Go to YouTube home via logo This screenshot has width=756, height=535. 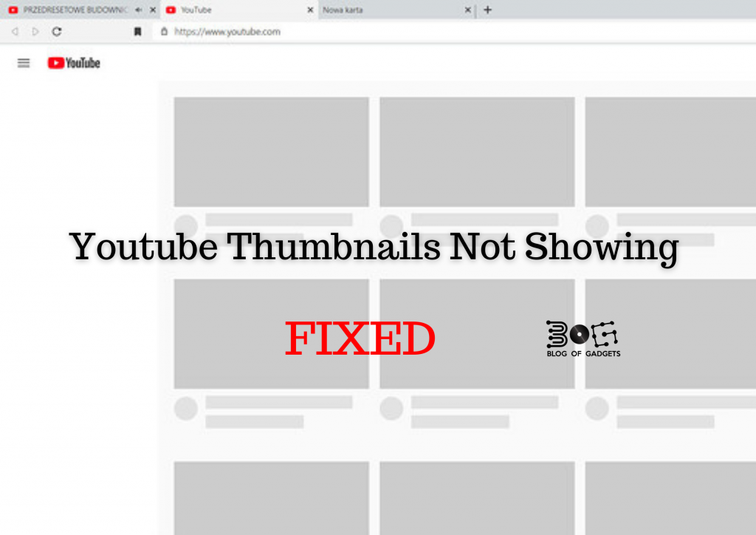point(74,64)
